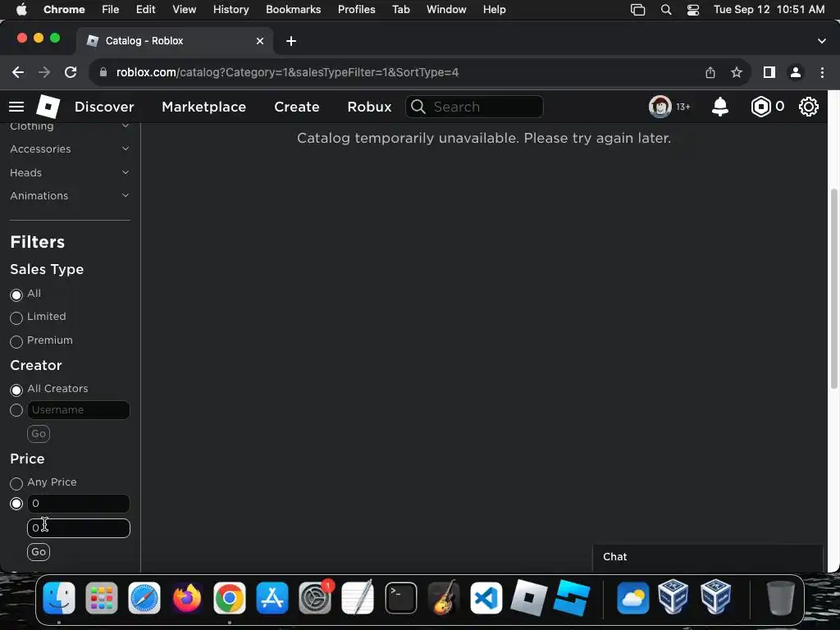Open Terminal from the Dock
The width and height of the screenshot is (840, 630).
400,598
